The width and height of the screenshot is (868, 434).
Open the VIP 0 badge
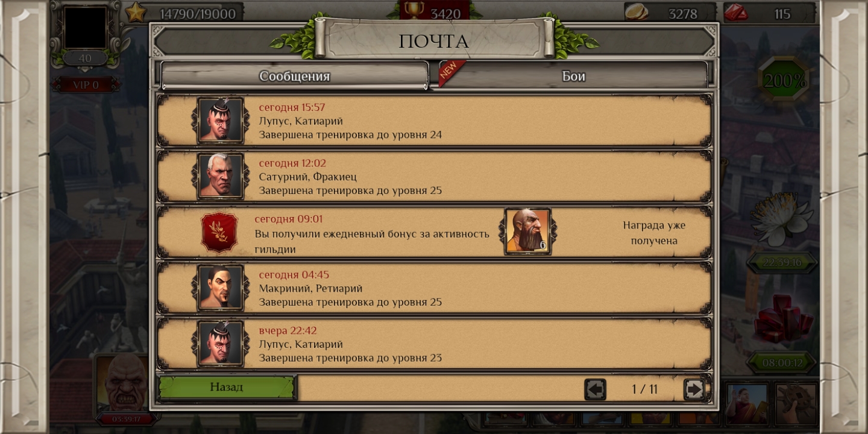[86, 85]
